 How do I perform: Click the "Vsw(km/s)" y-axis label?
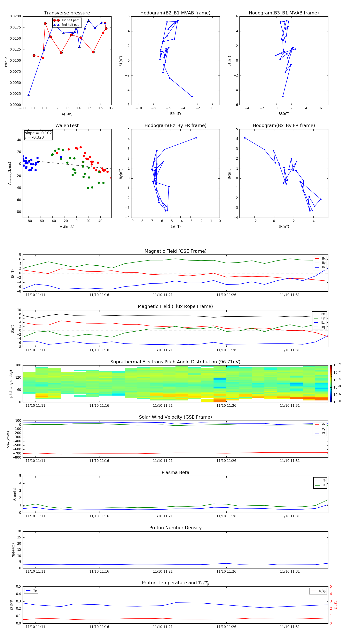pos(8,439)
